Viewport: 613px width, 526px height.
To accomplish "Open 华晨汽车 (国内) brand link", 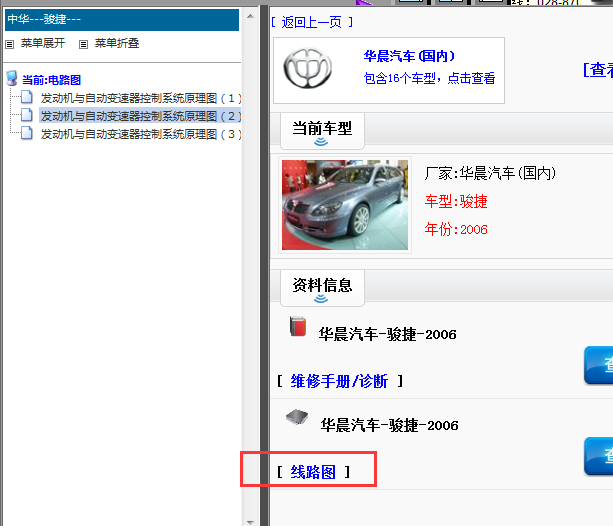I will [x=409, y=56].
